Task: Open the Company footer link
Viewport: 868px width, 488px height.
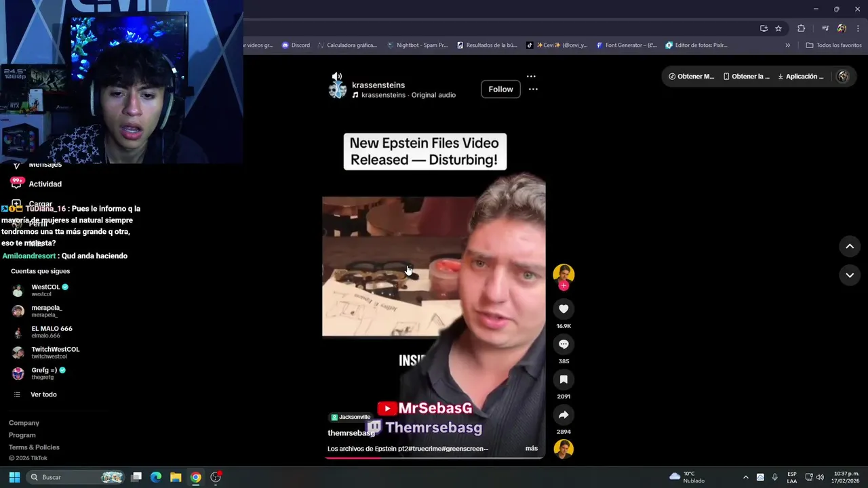Action: point(24,423)
